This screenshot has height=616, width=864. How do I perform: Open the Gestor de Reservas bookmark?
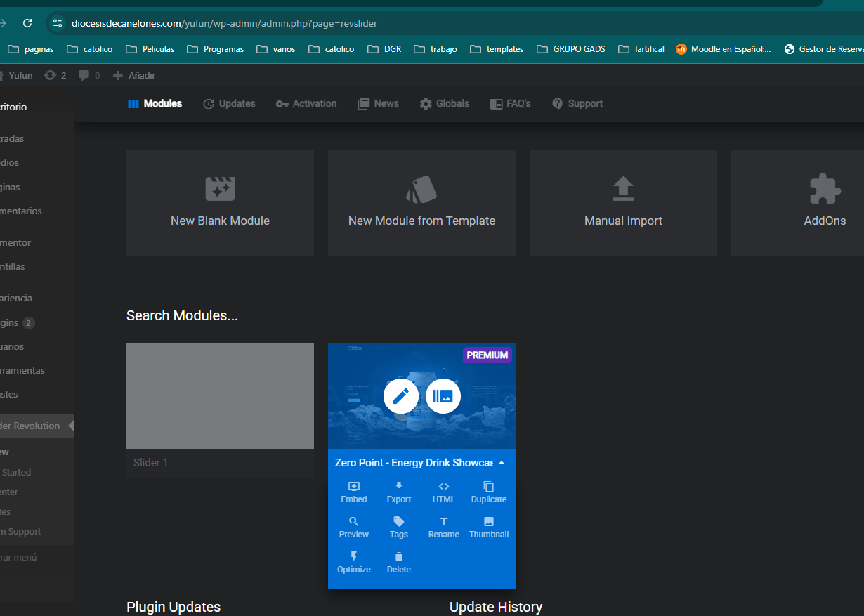[824, 49]
